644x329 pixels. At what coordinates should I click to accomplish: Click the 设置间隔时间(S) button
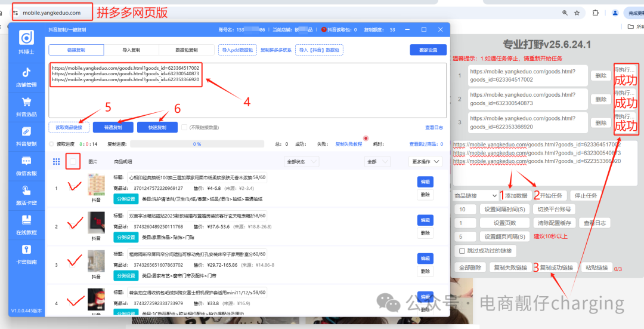pyautogui.click(x=505, y=210)
